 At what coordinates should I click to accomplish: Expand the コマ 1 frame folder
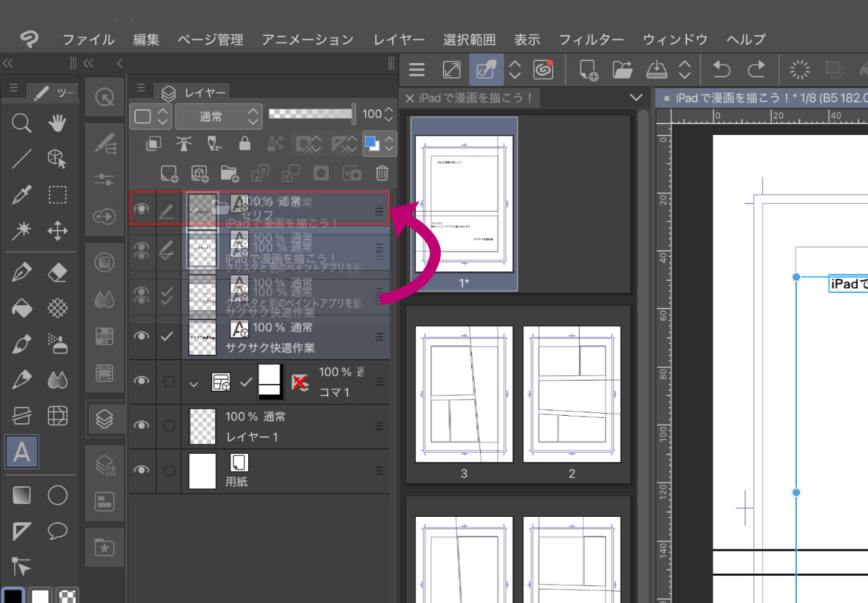194,383
